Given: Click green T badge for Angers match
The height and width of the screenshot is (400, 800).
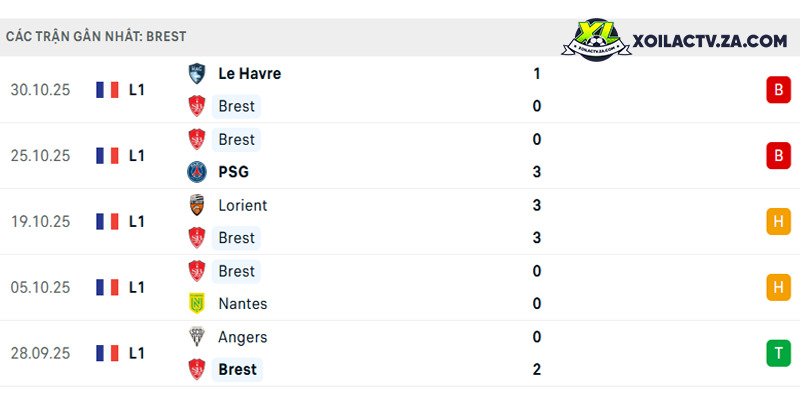Looking at the screenshot, I should pyautogui.click(x=778, y=353).
